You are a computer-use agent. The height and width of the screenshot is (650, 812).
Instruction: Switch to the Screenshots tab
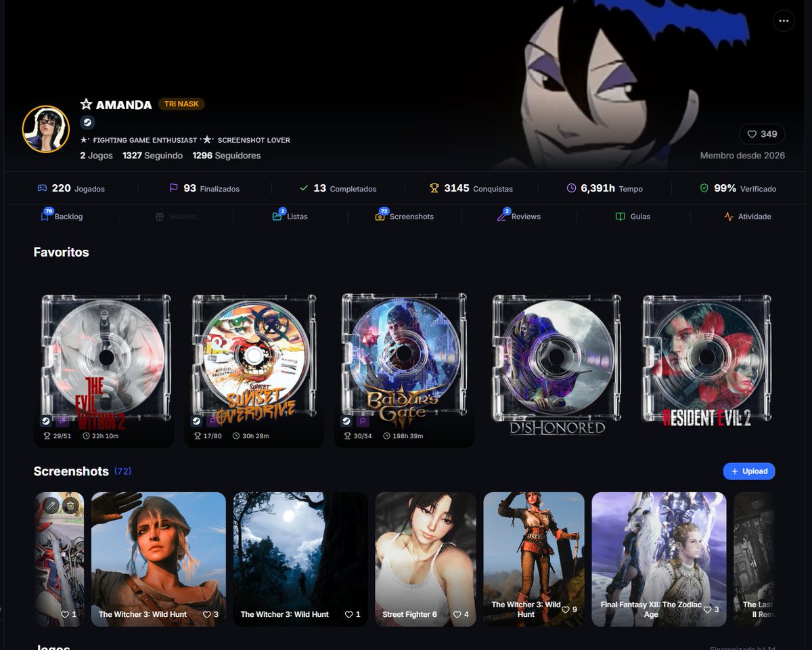pos(405,217)
